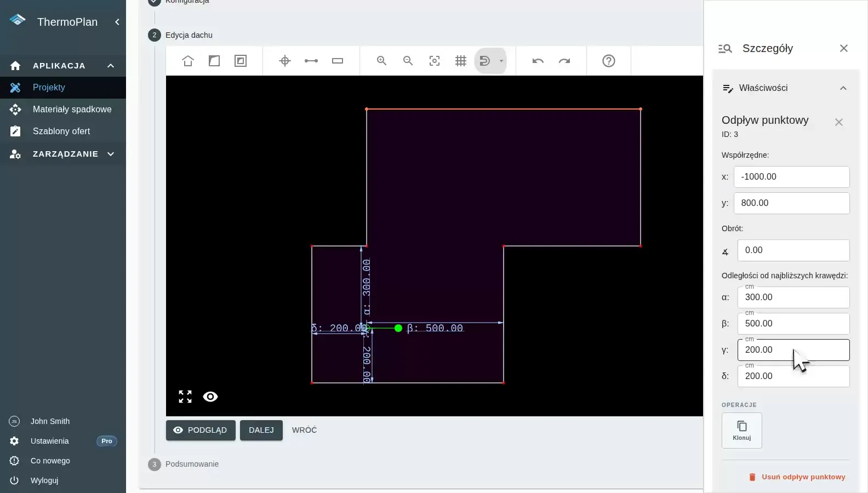Undo the last roof edit

click(x=538, y=61)
